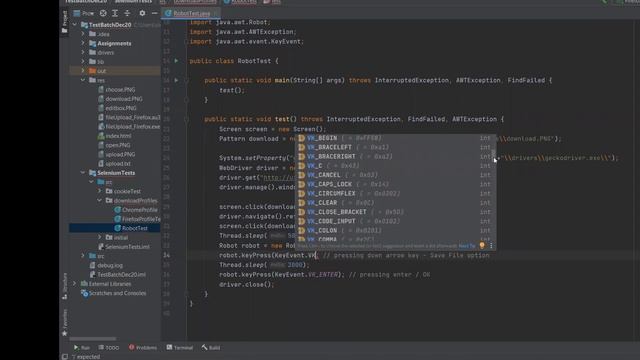Viewport: 640px width, 360px height.
Task: Expand the .idea folder
Action: 83,34
